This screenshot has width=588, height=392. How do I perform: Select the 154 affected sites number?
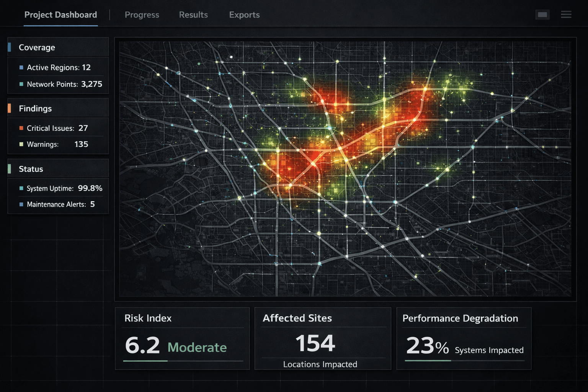[x=315, y=343]
